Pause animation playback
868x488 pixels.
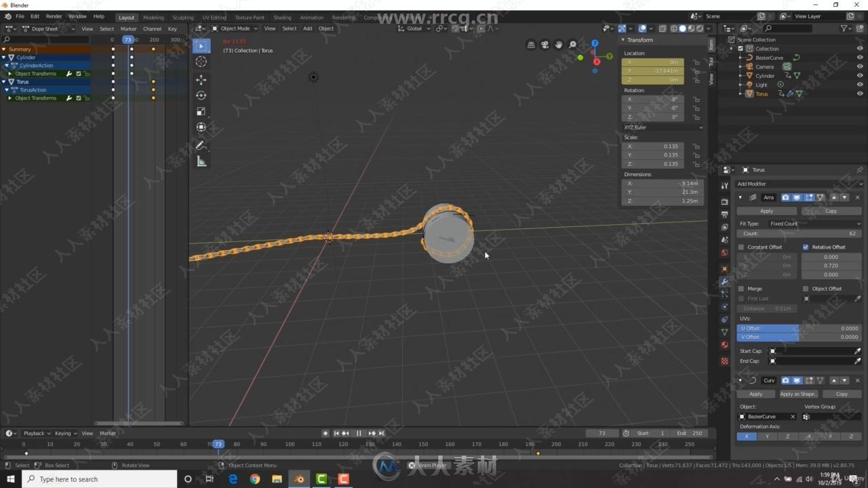[359, 433]
